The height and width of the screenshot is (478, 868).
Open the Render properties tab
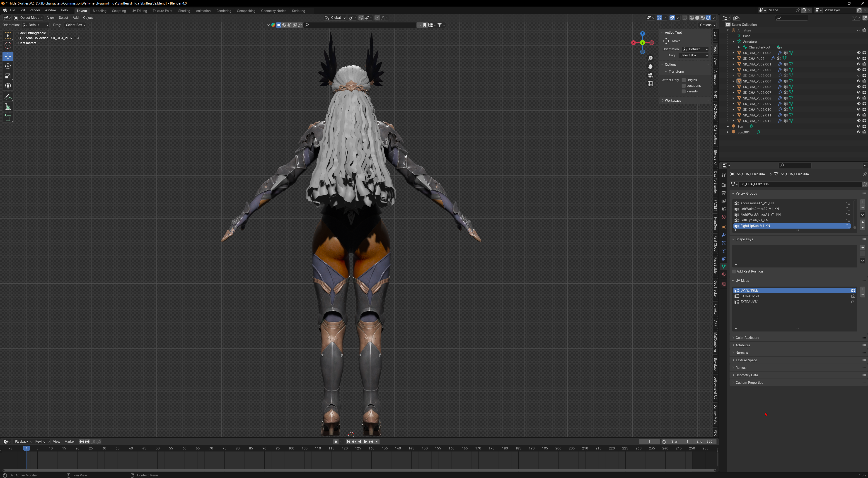[x=723, y=185]
